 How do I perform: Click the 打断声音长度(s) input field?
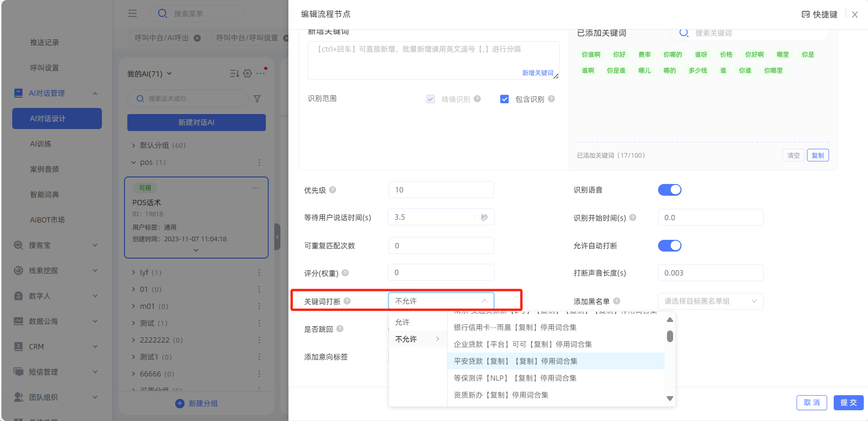click(711, 273)
